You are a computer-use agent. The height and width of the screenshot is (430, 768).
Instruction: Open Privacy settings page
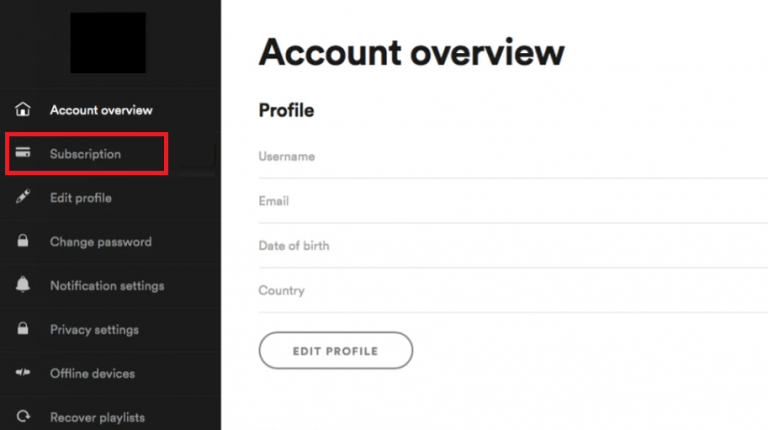pos(110,330)
